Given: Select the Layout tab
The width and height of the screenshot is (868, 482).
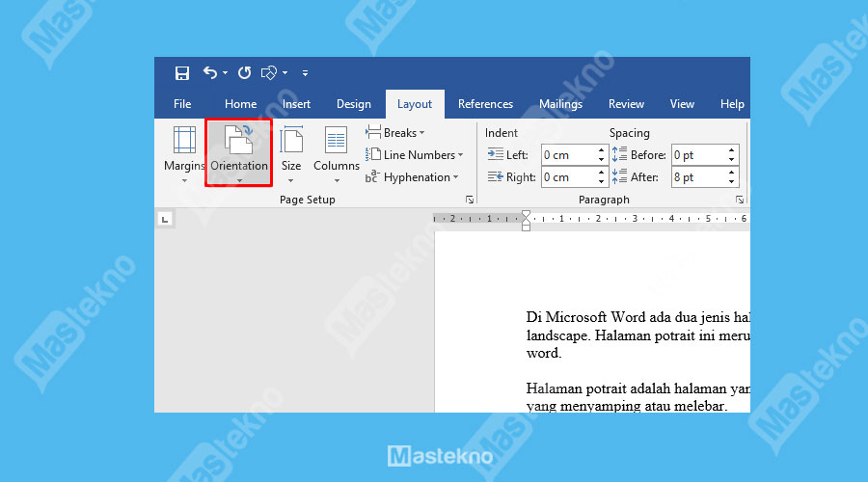Looking at the screenshot, I should pos(415,104).
